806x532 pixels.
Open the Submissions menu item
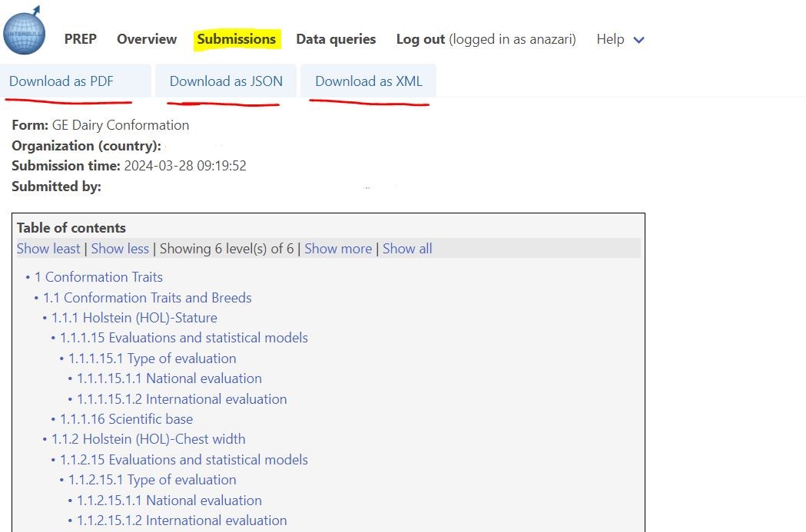(236, 39)
